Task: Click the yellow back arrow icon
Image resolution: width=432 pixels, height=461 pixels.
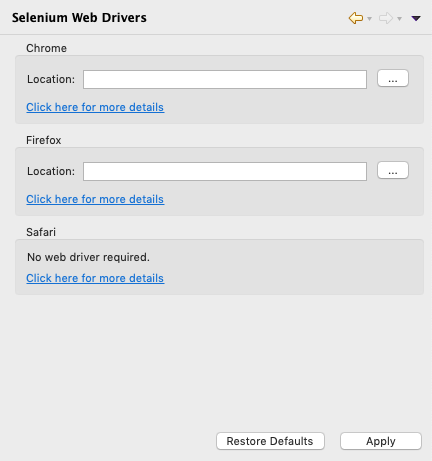Action: tap(356, 18)
